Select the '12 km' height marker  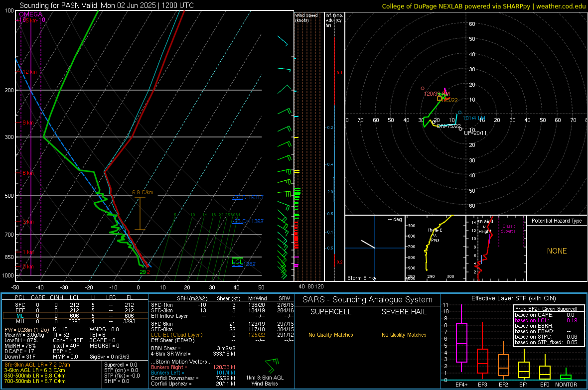tap(28, 72)
